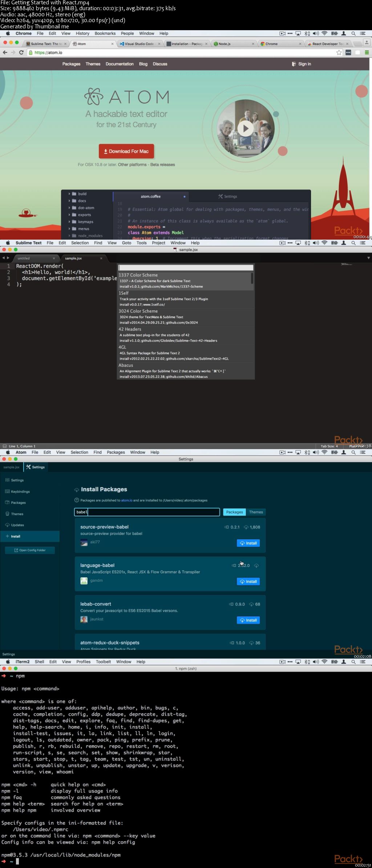Image resolution: width=372 pixels, height=868 pixels.
Task: Open the Discuss link on atom.io
Action: pyautogui.click(x=160, y=64)
